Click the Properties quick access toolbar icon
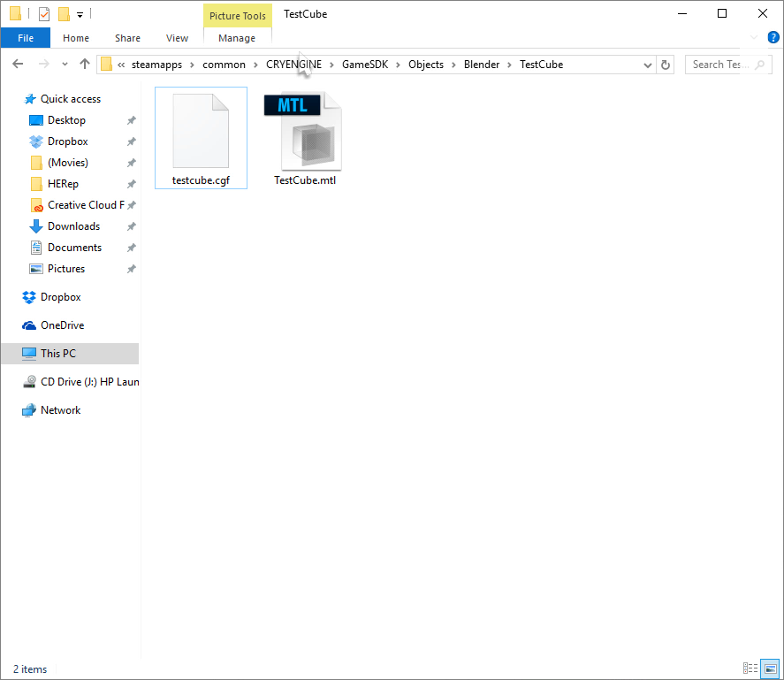Image resolution: width=784 pixels, height=680 pixels. point(44,14)
